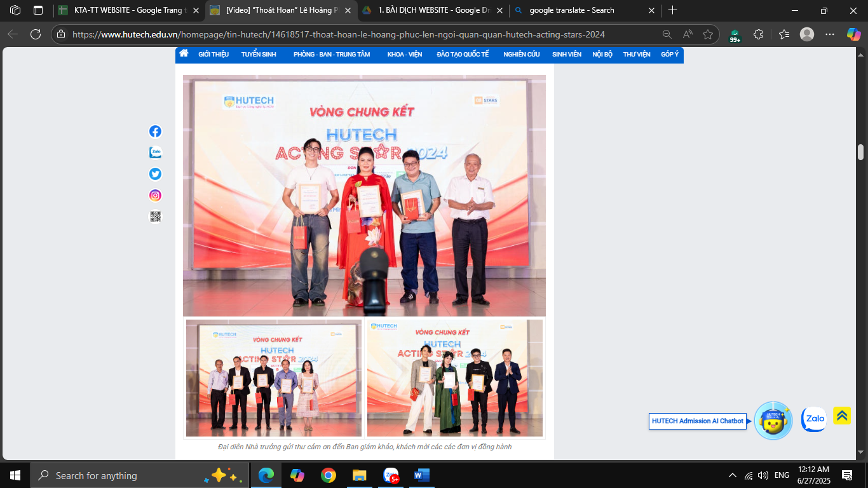
Task: Open the volume speaker icon in tray
Action: 763,475
